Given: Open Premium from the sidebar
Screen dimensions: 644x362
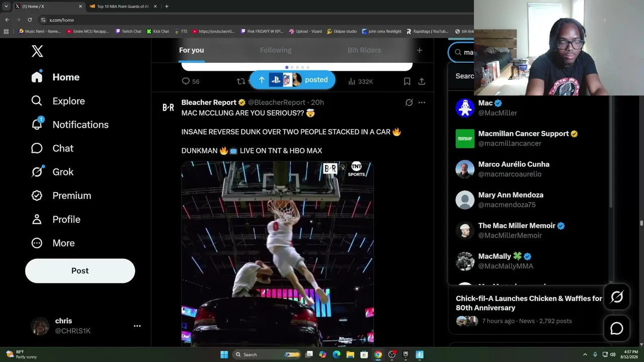Looking at the screenshot, I should point(61,196).
